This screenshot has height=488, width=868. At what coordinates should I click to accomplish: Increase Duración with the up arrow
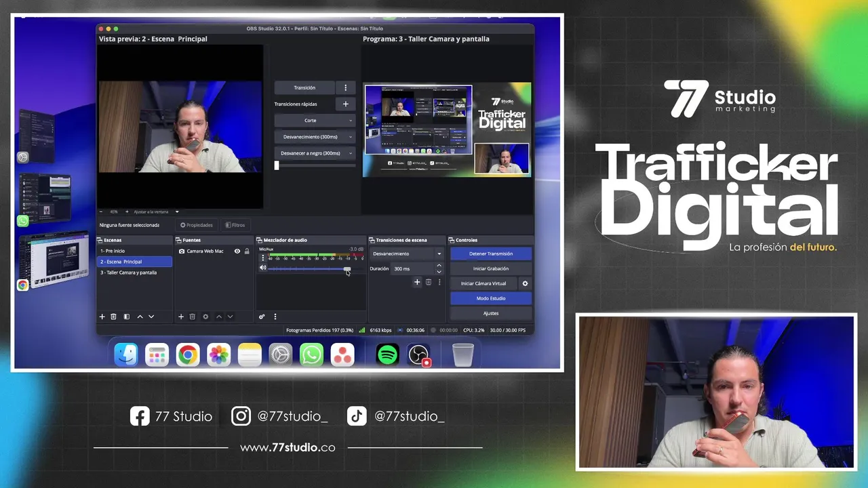pyautogui.click(x=439, y=266)
